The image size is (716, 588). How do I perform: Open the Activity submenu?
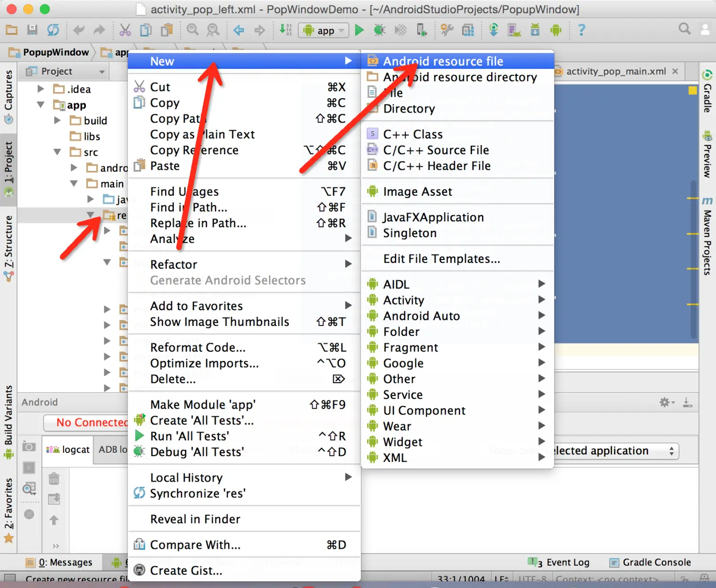tap(457, 300)
